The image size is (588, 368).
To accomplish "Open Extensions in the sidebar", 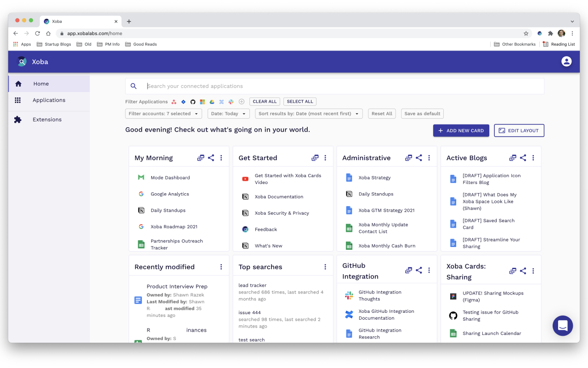I will tap(49, 120).
